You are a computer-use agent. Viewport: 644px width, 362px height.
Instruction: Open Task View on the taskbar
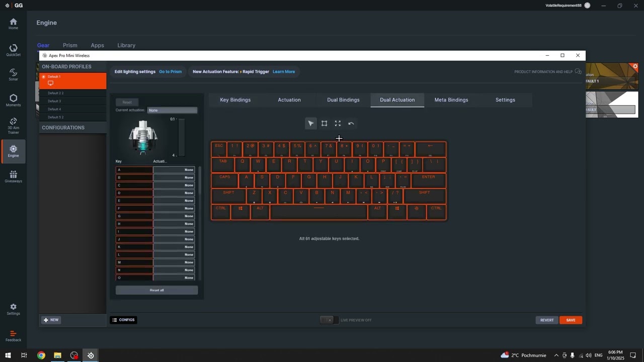24,355
